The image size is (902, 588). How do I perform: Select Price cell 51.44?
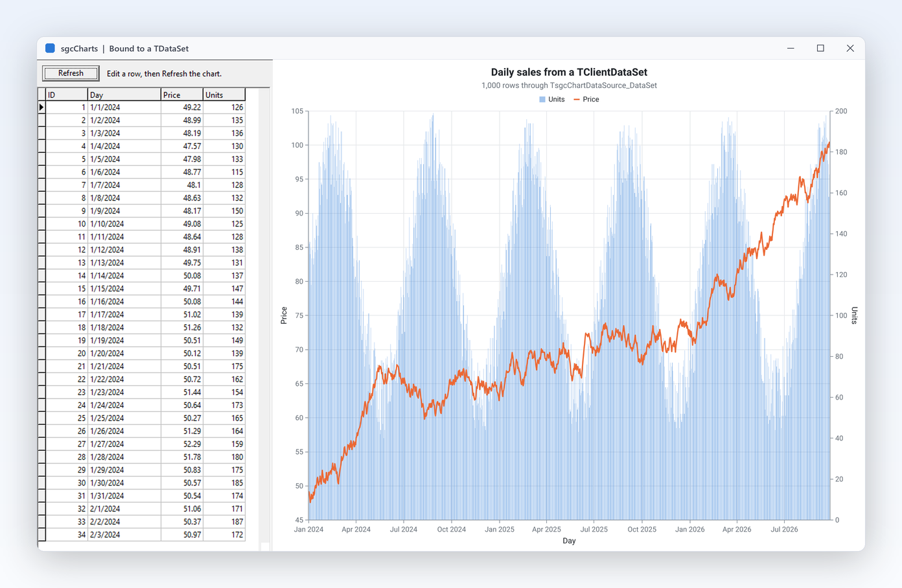coord(182,392)
